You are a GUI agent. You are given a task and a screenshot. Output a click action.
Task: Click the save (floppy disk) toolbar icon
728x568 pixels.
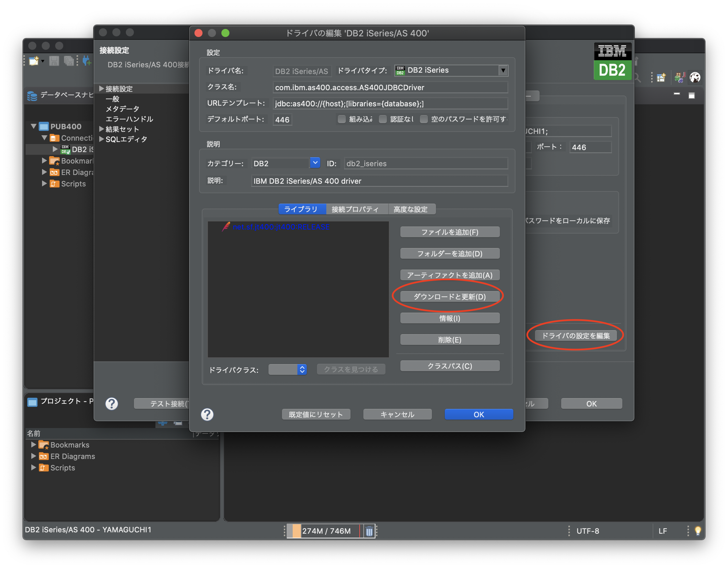[x=54, y=61]
